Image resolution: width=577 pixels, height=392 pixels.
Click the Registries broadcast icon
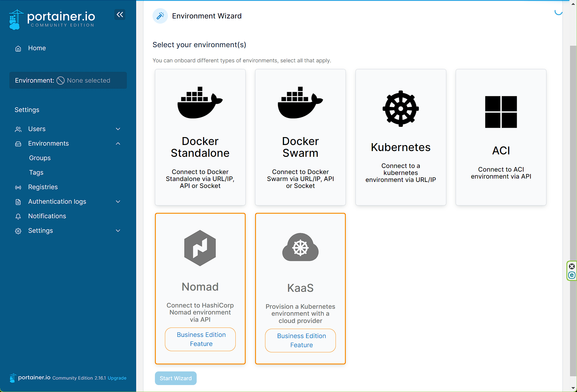point(18,187)
